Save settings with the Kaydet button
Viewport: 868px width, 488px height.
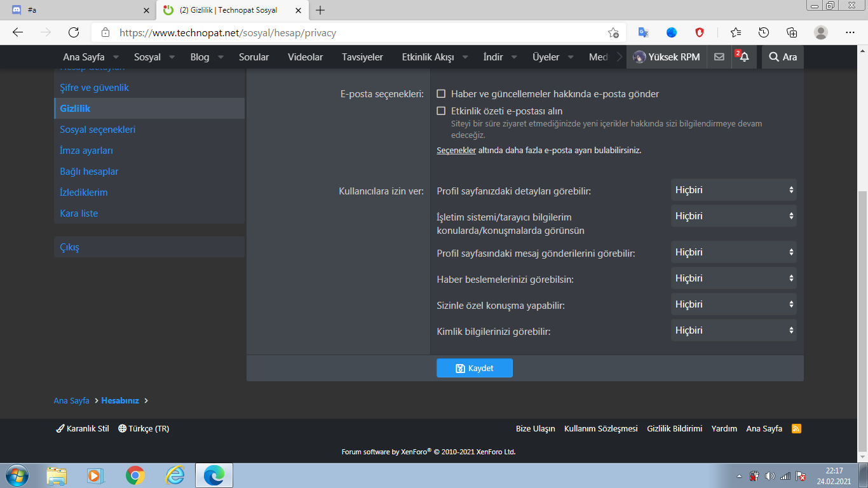(475, 369)
